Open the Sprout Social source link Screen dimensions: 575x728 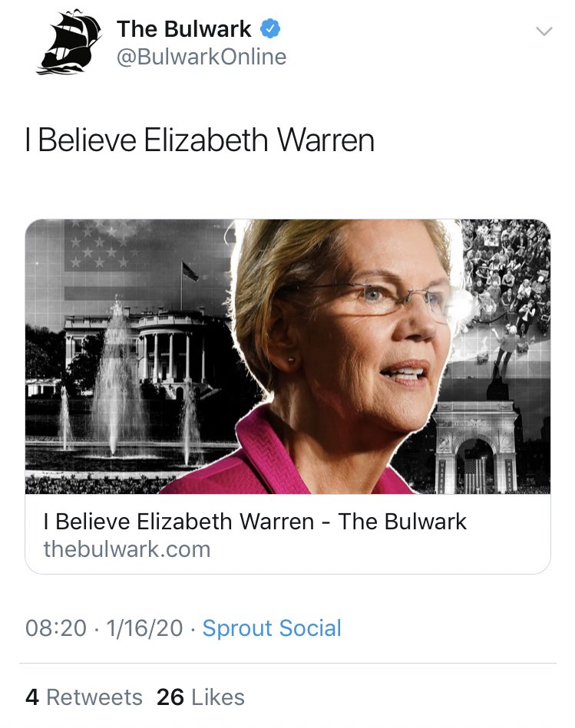(x=272, y=628)
